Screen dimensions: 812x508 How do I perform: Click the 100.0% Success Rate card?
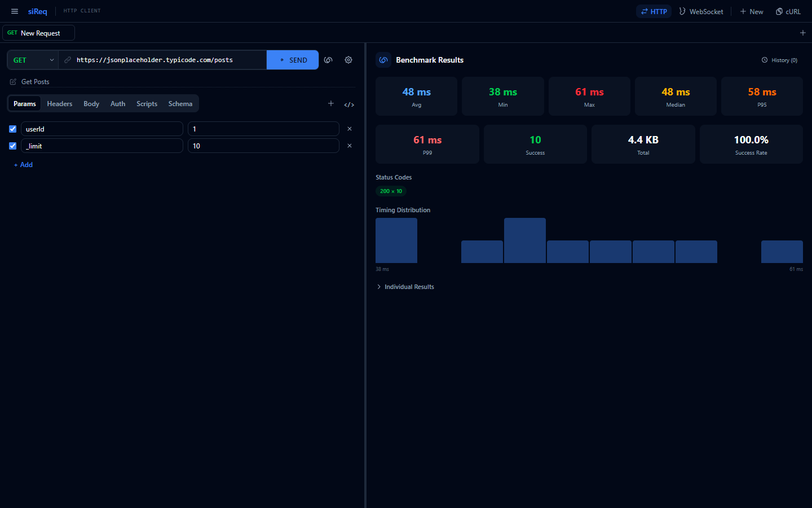pyautogui.click(x=751, y=144)
